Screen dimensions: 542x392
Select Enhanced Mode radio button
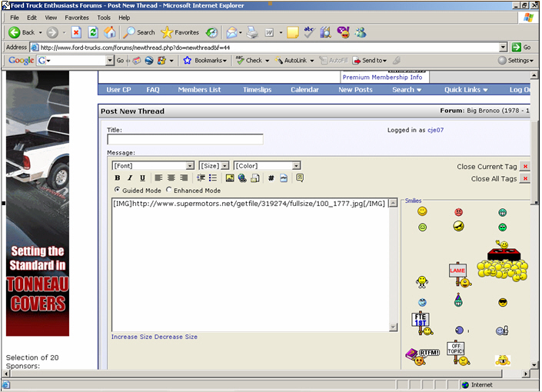[168, 190]
